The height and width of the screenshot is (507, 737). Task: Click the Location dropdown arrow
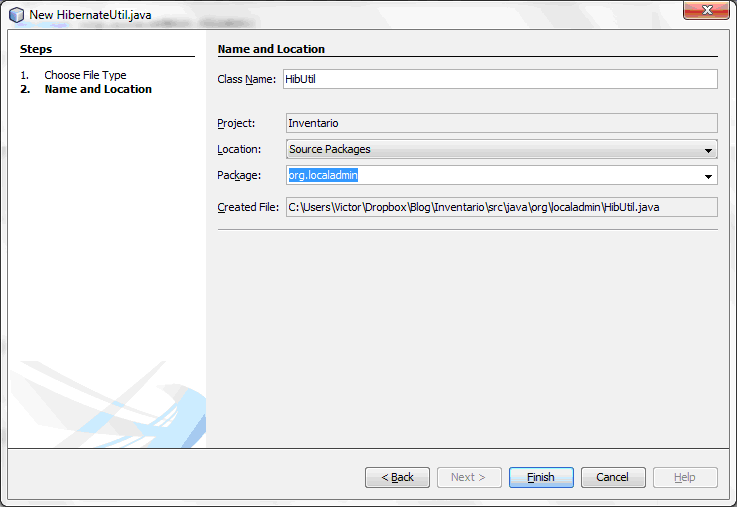tap(708, 150)
